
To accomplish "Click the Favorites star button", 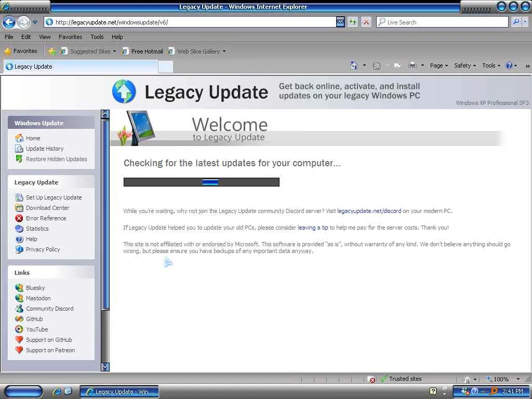I will click(x=20, y=51).
